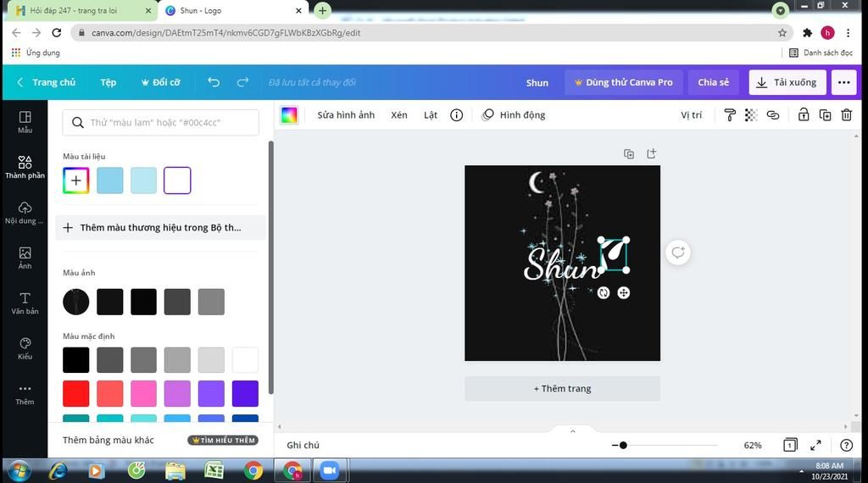868x483 pixels.
Task: Click the Tìm hiểu thêm badge
Action: [x=223, y=441]
